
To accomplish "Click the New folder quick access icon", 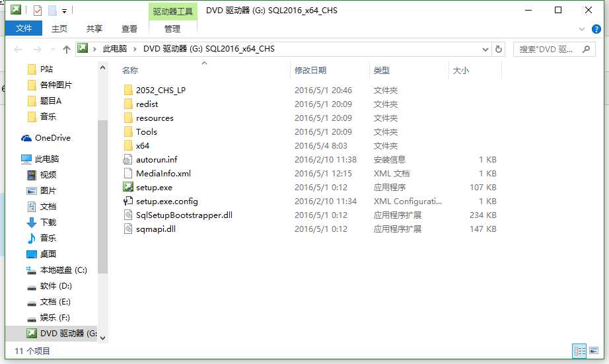I will (x=52, y=11).
